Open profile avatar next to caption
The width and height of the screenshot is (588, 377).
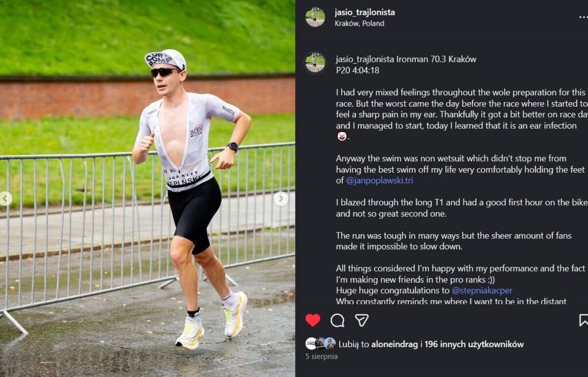point(315,63)
